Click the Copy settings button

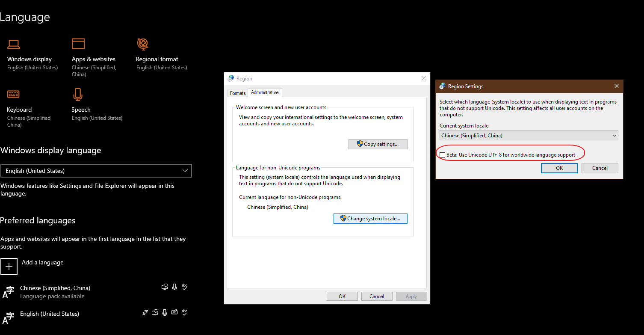click(x=378, y=144)
